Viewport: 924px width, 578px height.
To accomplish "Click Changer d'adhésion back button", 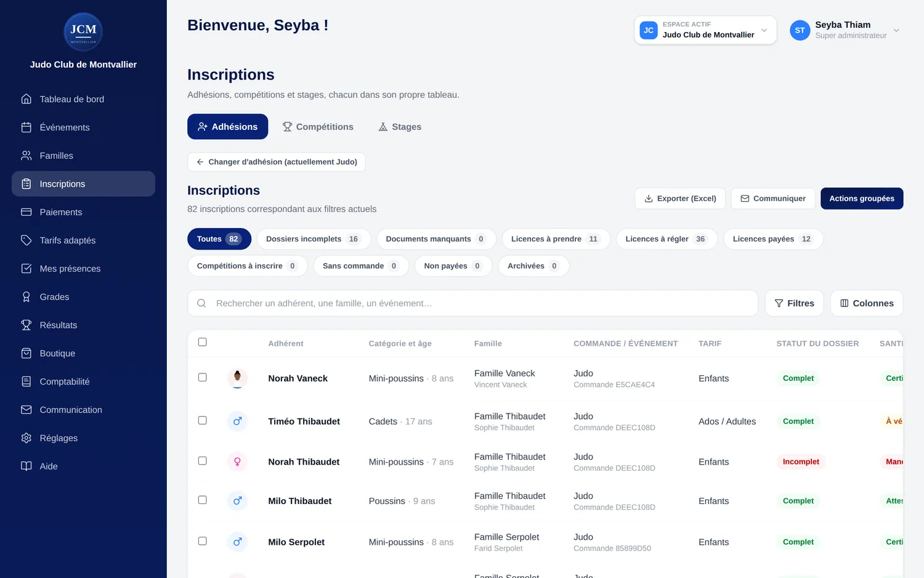I will click(277, 162).
